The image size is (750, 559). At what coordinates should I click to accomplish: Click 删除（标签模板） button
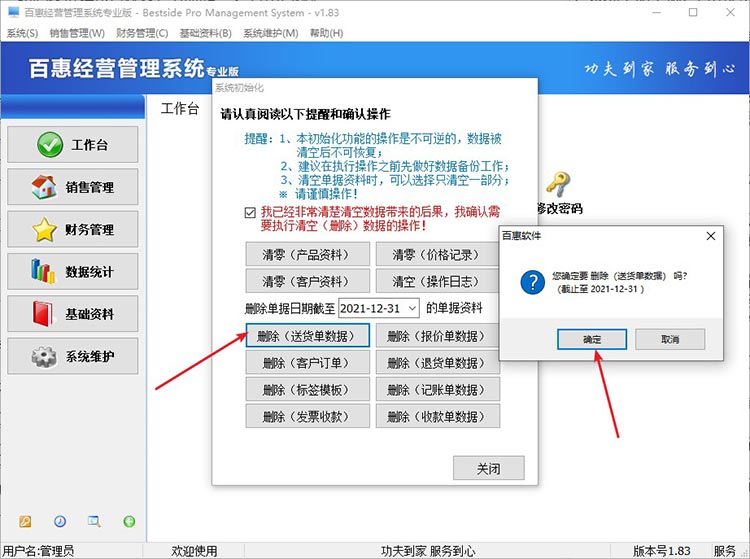click(308, 389)
